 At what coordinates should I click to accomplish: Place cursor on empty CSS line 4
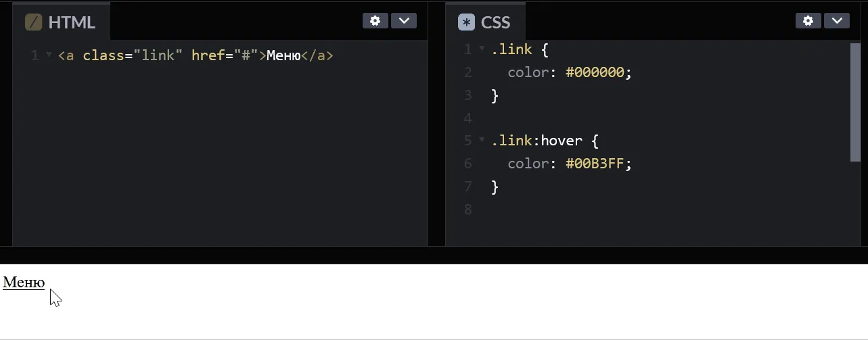click(x=670, y=118)
